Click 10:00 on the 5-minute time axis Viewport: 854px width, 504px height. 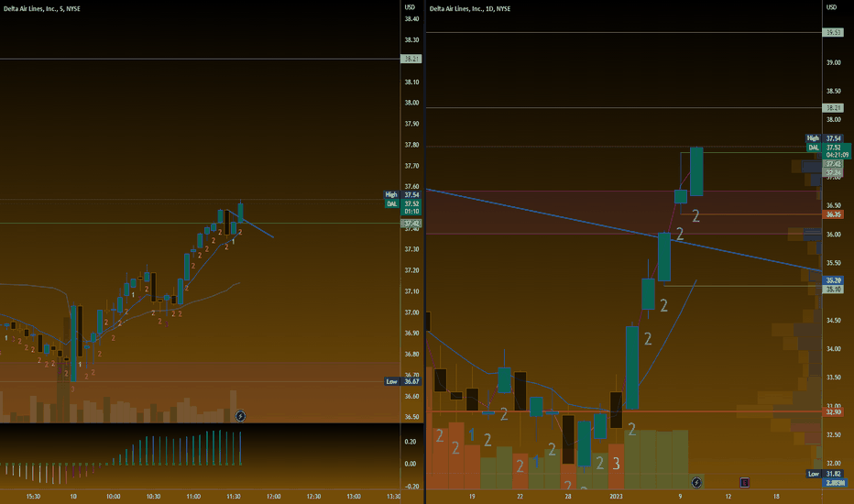click(114, 497)
